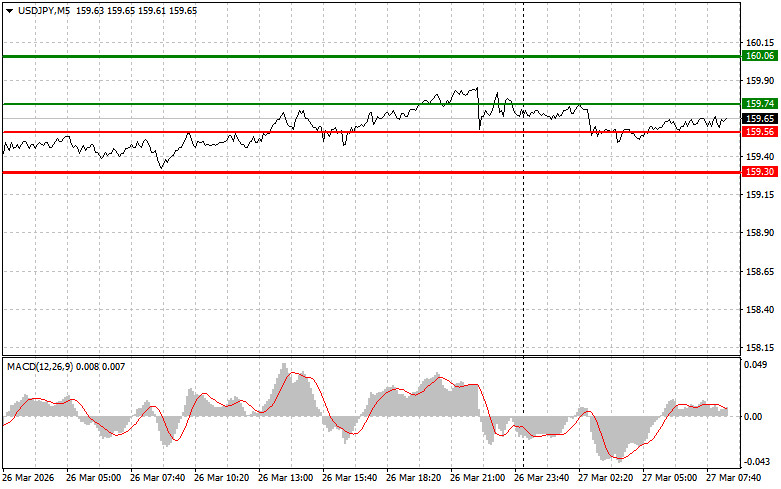
Task: Click the USDJPY,M5 chart symbol title
Action: coord(42,10)
